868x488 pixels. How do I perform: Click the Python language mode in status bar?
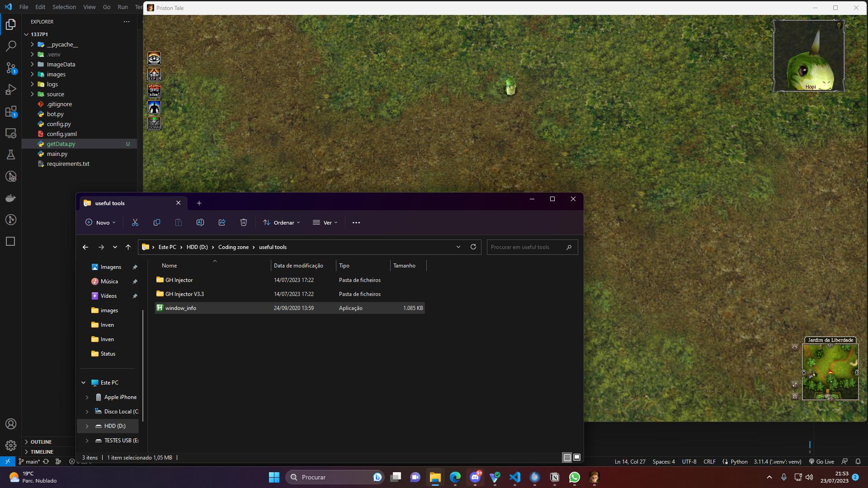point(739,461)
